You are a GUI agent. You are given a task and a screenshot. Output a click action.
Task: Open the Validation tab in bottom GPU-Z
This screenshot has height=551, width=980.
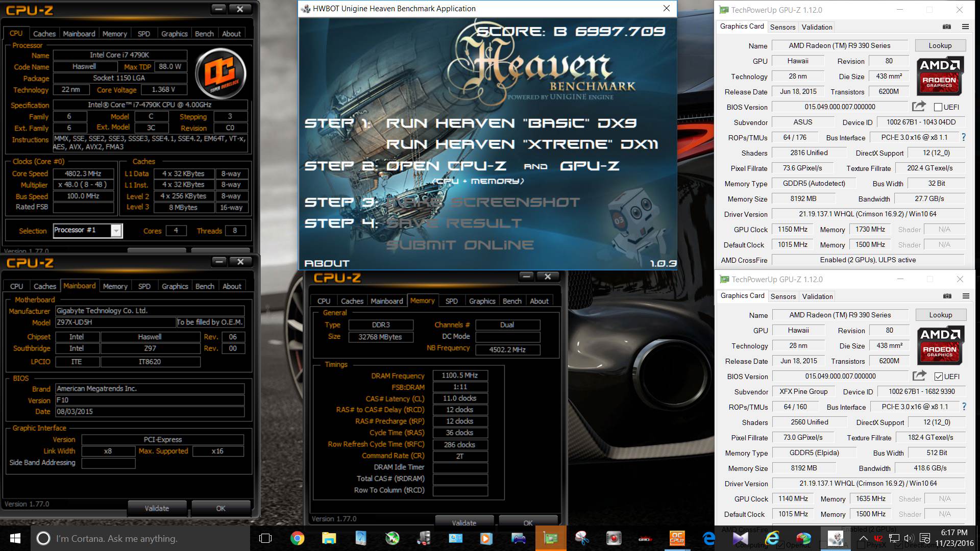pyautogui.click(x=817, y=296)
